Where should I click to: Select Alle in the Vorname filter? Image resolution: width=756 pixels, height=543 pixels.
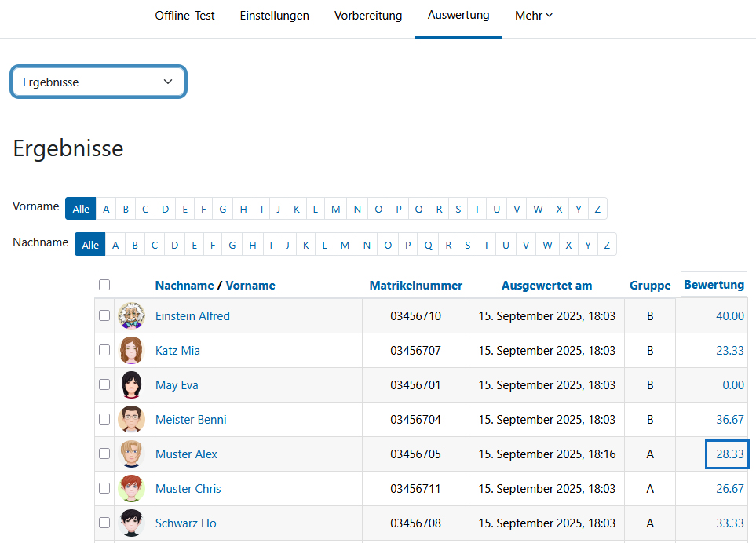[81, 209]
